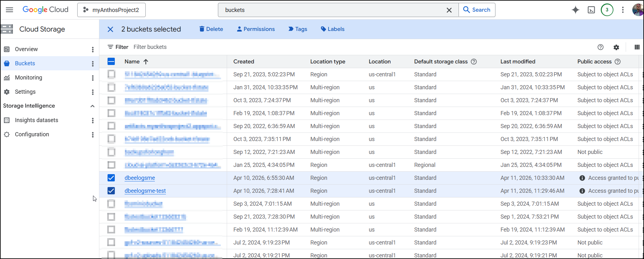Open the main navigation hamburger menu
This screenshot has height=259, width=644.
(x=9, y=10)
